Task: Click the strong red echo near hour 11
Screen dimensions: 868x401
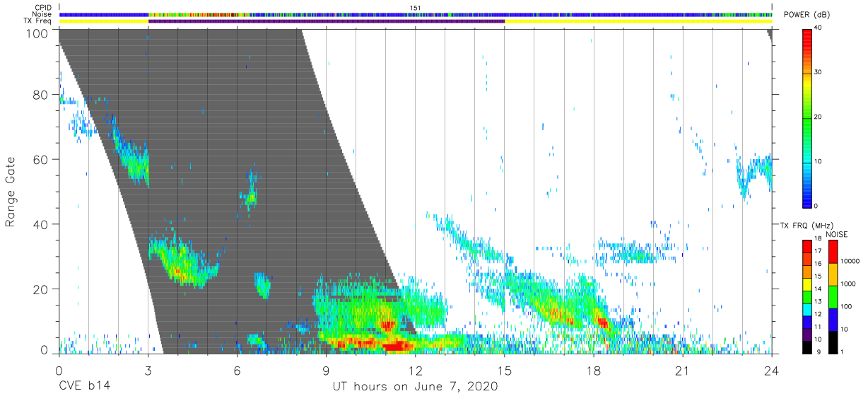Action: 396,346
